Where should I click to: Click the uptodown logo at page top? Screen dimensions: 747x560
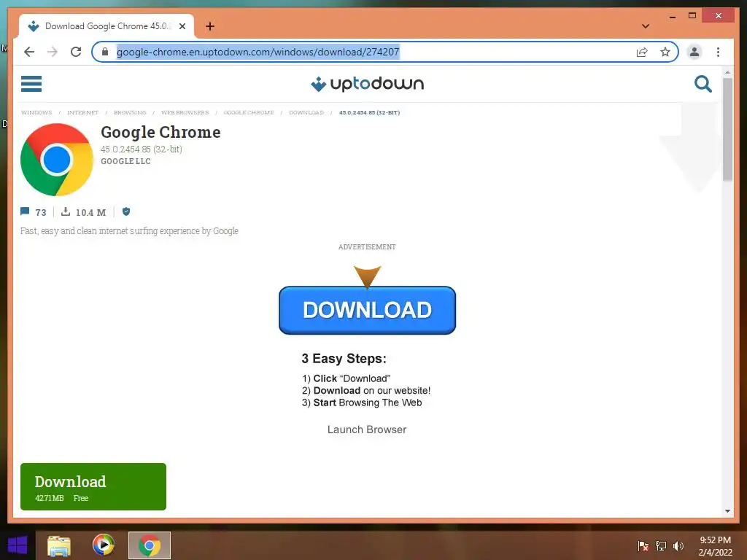368,84
